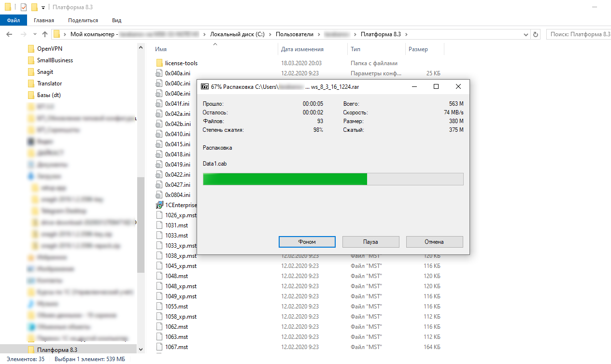Click the Поиск search field
This screenshot has width=611, height=364.
pos(579,34)
